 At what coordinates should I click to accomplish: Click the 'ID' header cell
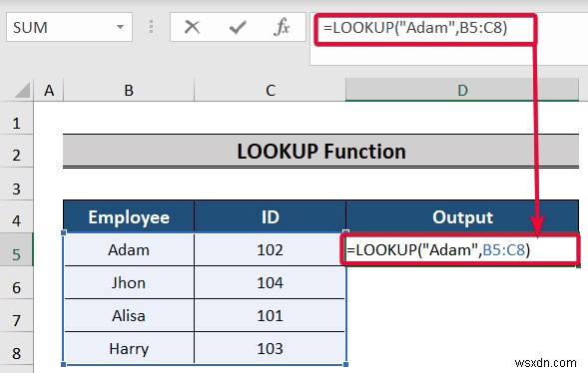[x=270, y=216]
